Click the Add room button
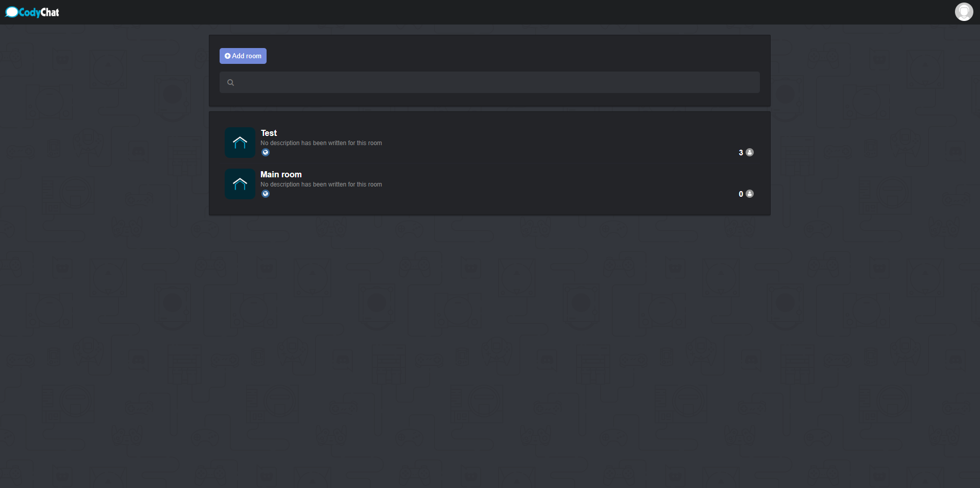The width and height of the screenshot is (980, 488). [243, 56]
